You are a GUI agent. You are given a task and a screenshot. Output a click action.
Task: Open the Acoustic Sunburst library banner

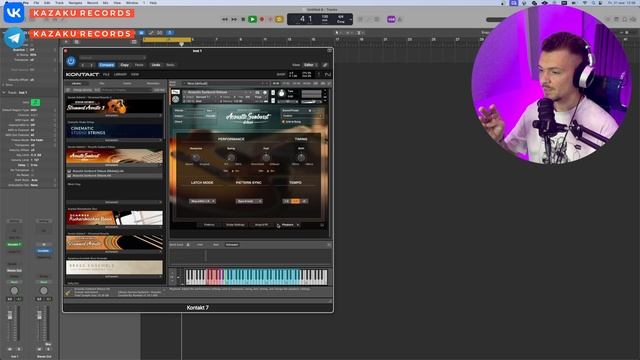114,156
